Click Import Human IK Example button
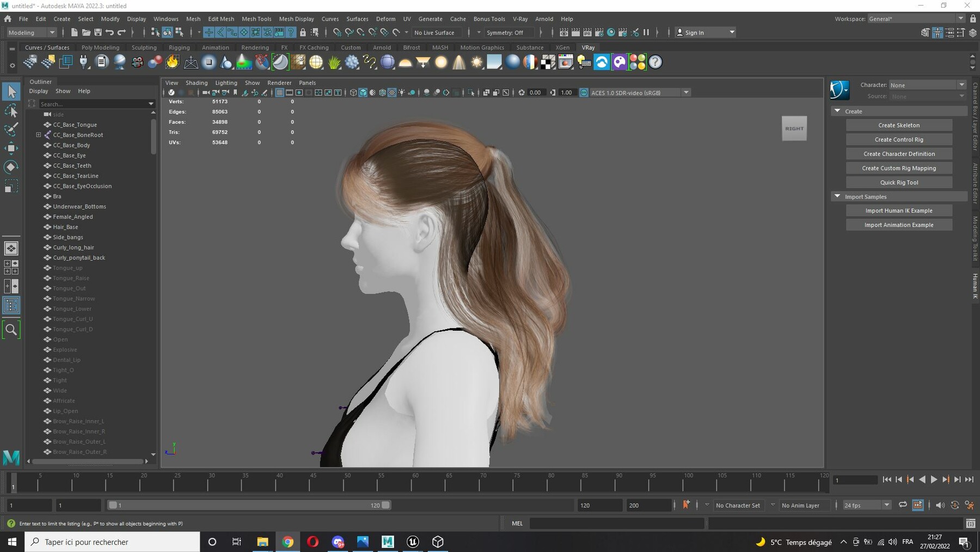The width and height of the screenshot is (980, 552). click(899, 210)
